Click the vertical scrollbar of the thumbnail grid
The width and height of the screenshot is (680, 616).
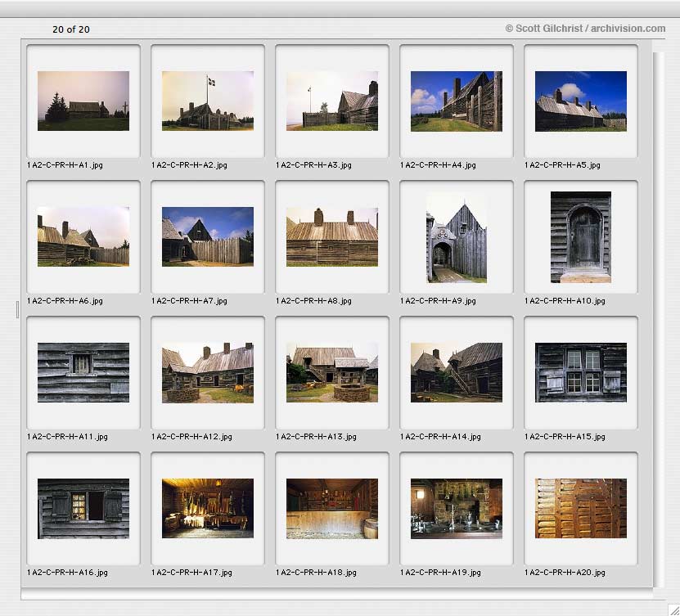click(x=659, y=320)
